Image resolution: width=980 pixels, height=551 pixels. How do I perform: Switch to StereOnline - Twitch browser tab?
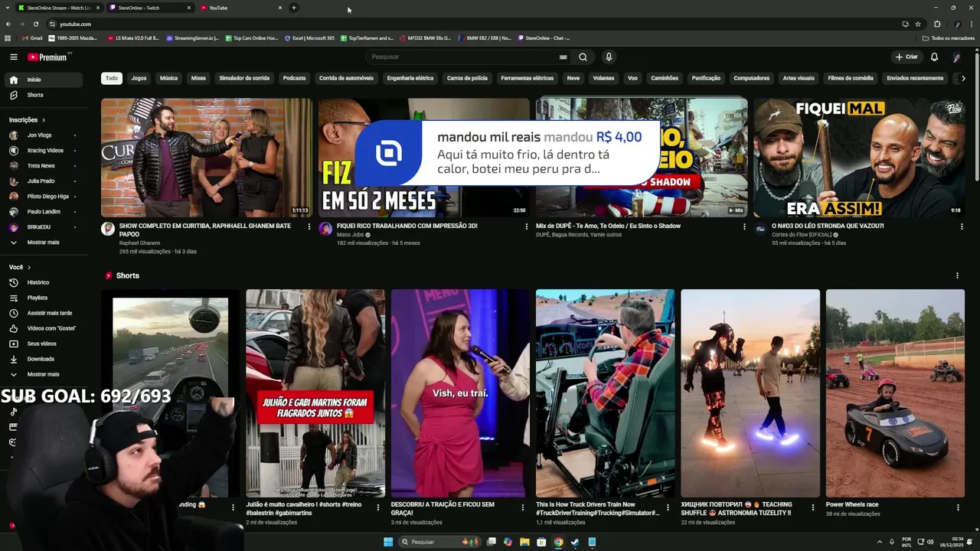click(149, 8)
